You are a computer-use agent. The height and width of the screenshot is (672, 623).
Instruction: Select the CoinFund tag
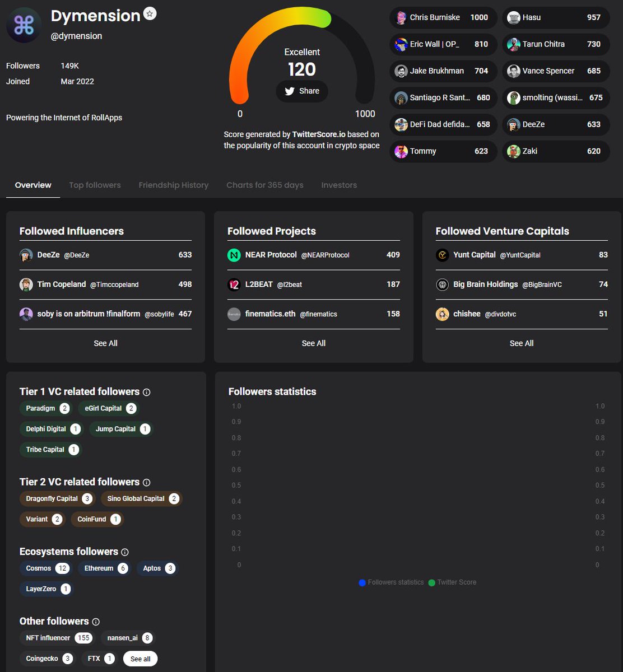click(97, 520)
